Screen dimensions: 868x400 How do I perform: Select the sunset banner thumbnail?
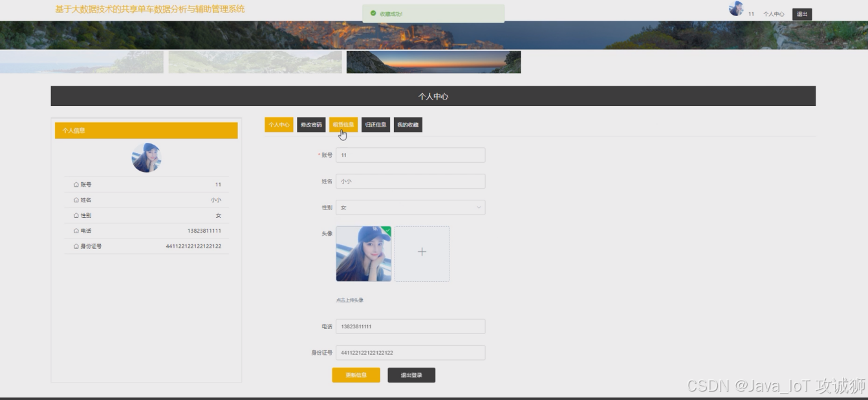point(433,62)
